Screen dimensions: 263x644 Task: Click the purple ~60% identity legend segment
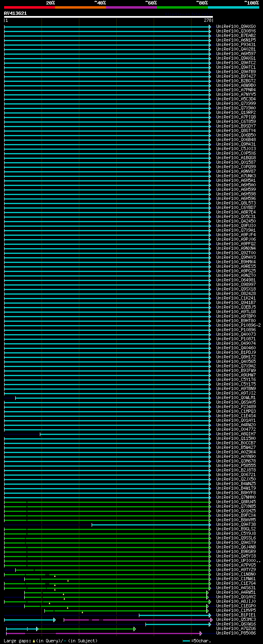click(x=131, y=7)
